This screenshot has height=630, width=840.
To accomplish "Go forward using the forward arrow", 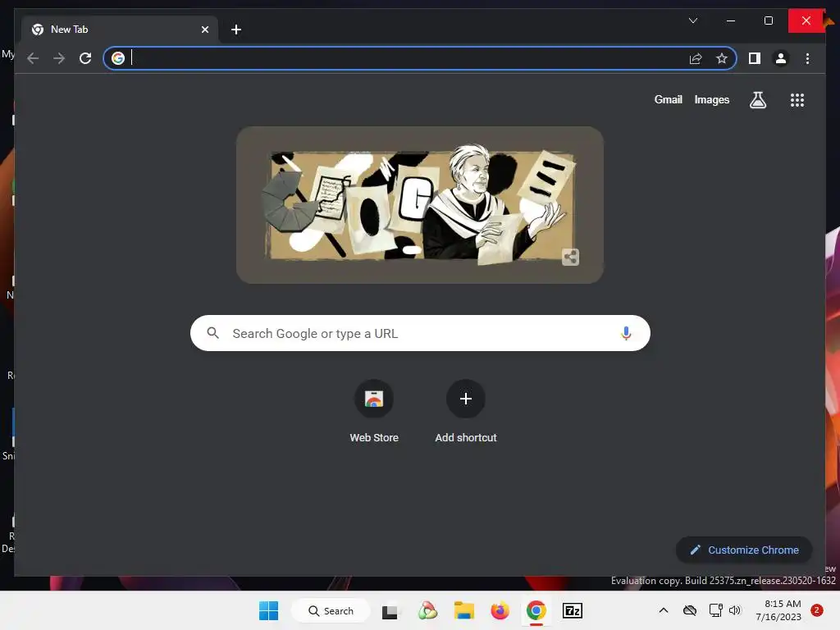I will (59, 58).
